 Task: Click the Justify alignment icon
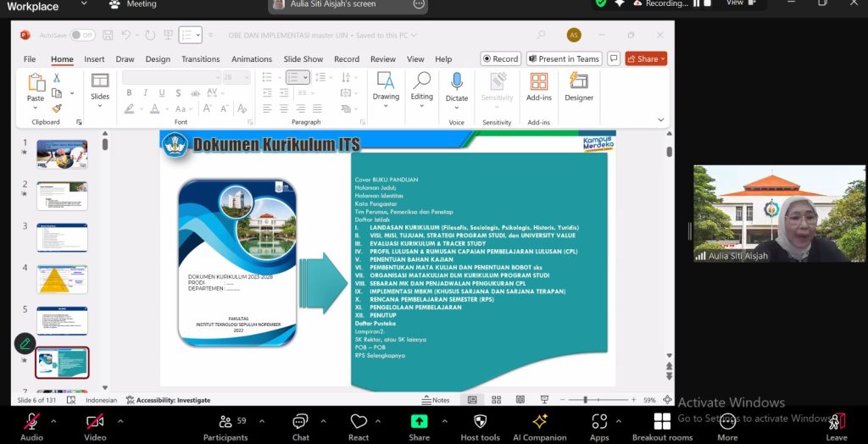pos(317,108)
